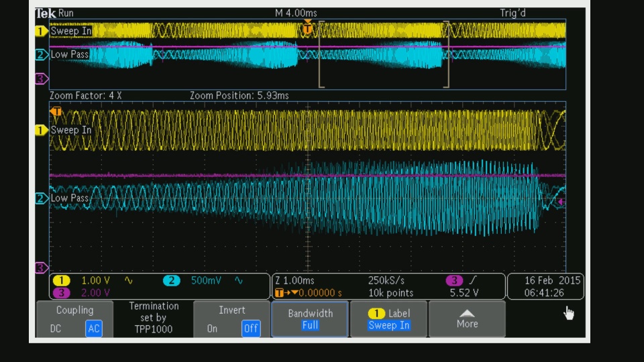The height and width of the screenshot is (362, 644).
Task: Click channel 1 marker in the zoomed waveform
Action: [x=42, y=130]
